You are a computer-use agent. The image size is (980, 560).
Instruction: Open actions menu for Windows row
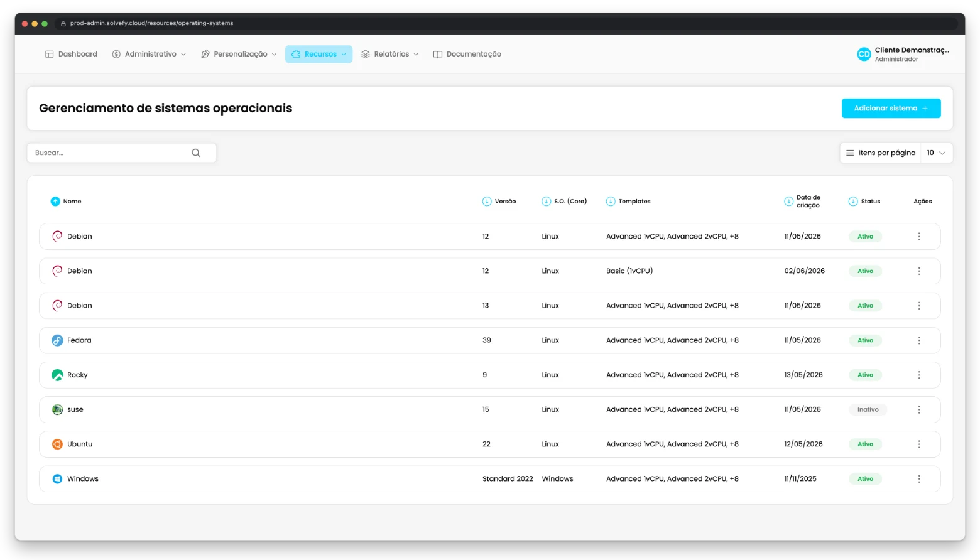tap(919, 479)
